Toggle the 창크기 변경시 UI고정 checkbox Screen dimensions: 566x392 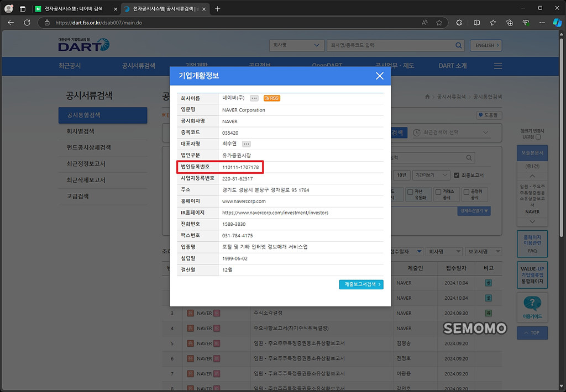pyautogui.click(x=538, y=137)
